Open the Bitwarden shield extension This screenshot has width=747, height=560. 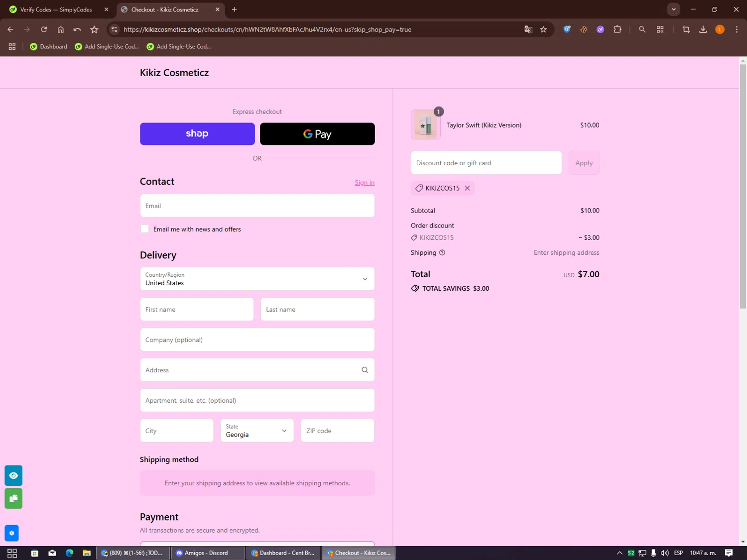click(567, 29)
